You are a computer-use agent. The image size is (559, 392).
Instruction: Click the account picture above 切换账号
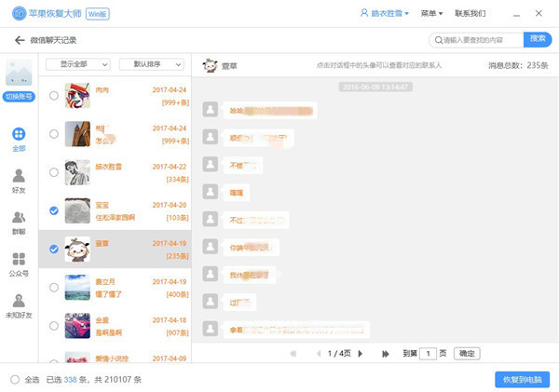click(19, 73)
